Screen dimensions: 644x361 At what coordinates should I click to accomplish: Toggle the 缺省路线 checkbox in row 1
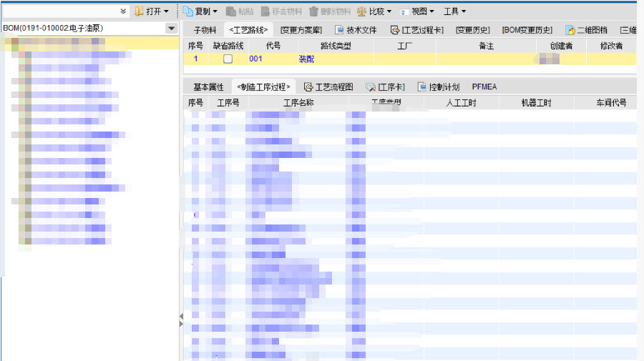(228, 59)
